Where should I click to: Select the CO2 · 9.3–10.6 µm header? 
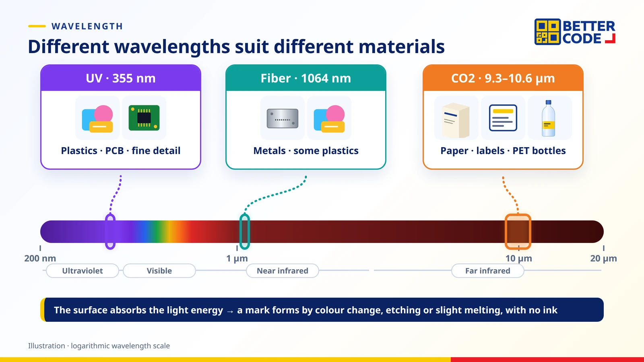click(x=503, y=78)
